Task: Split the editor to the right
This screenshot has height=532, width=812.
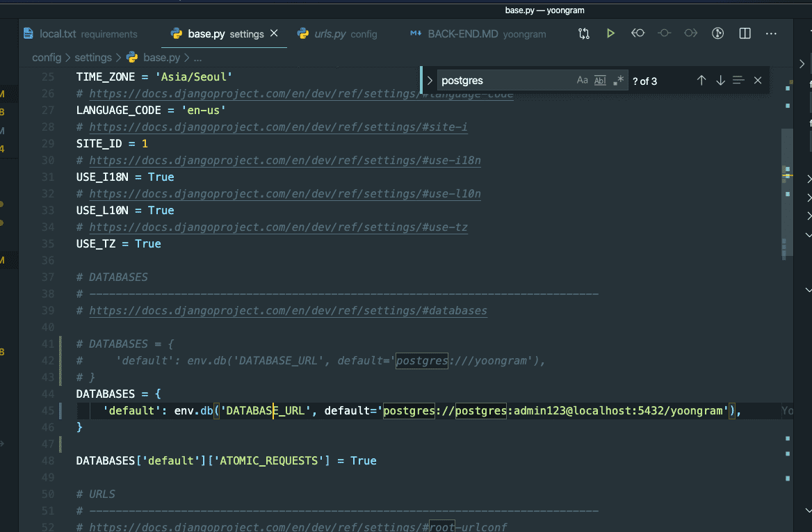Action: (x=745, y=33)
